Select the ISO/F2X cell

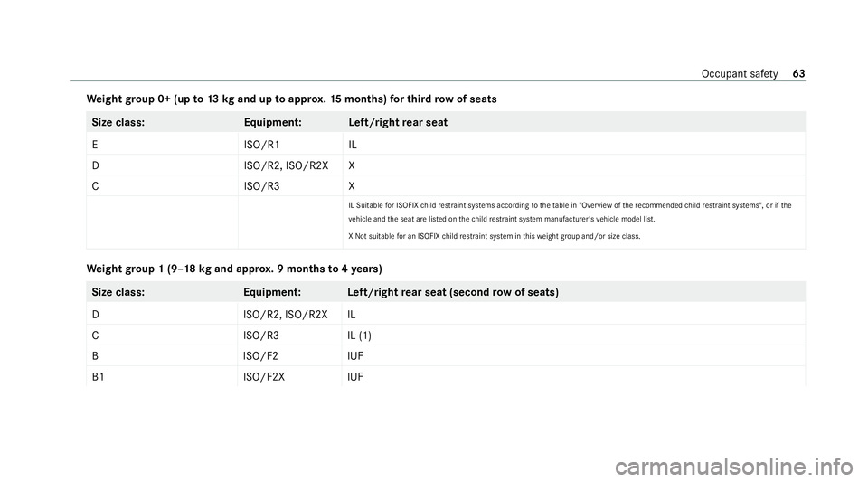pyautogui.click(x=262, y=377)
